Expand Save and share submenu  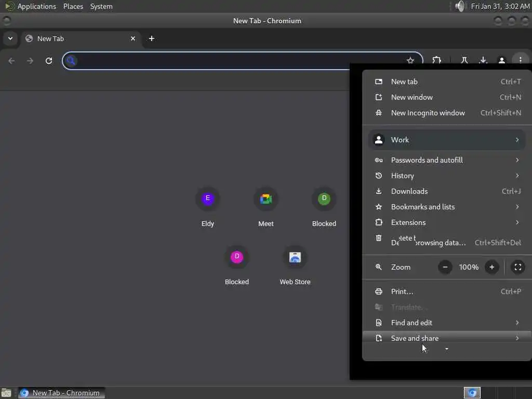[x=446, y=338]
